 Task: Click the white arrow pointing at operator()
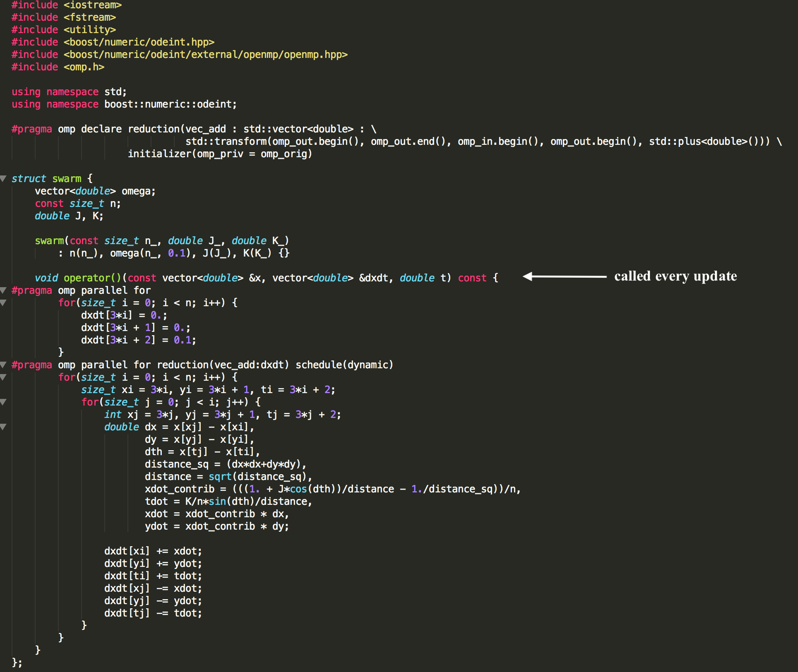(x=565, y=276)
